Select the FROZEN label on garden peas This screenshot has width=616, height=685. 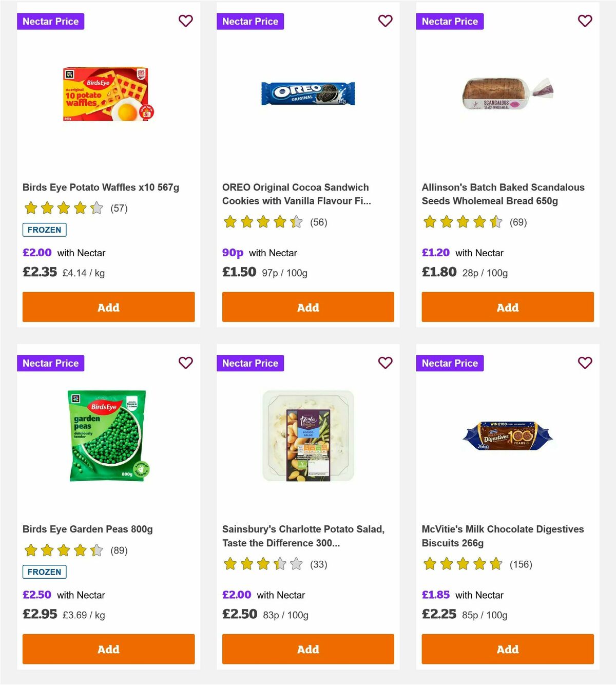tap(44, 572)
